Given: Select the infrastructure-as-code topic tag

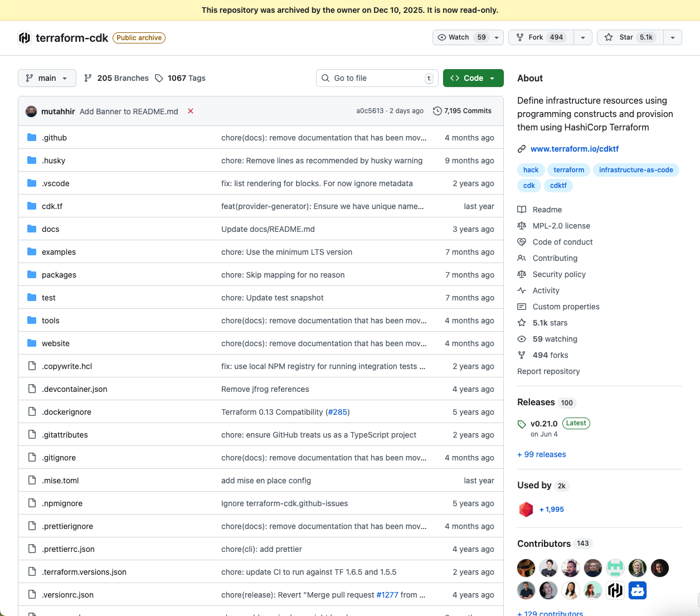Looking at the screenshot, I should pos(636,170).
